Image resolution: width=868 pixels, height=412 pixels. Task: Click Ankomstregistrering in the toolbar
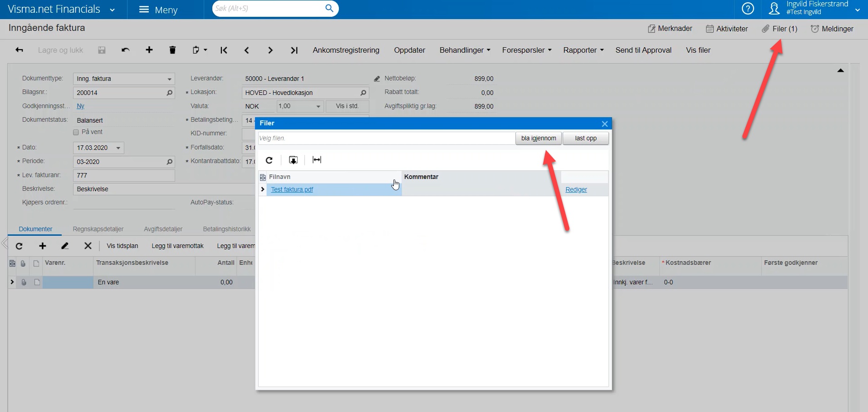[x=346, y=50]
